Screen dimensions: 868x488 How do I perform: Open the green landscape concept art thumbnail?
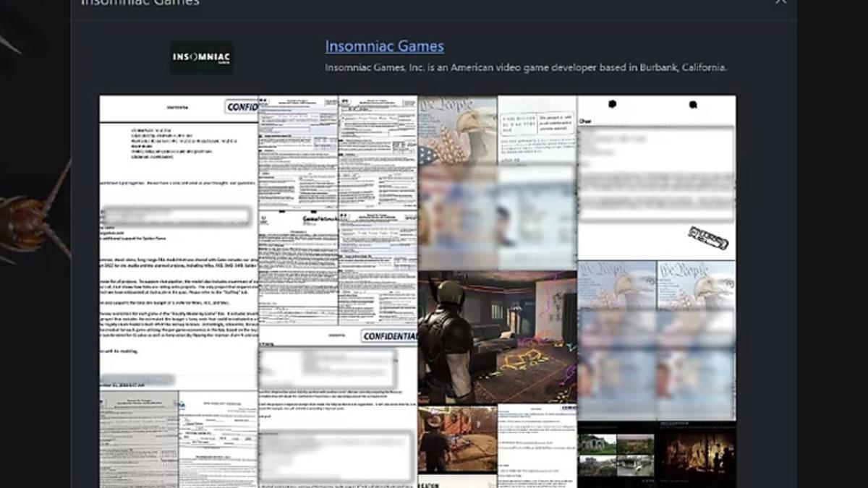click(616, 453)
